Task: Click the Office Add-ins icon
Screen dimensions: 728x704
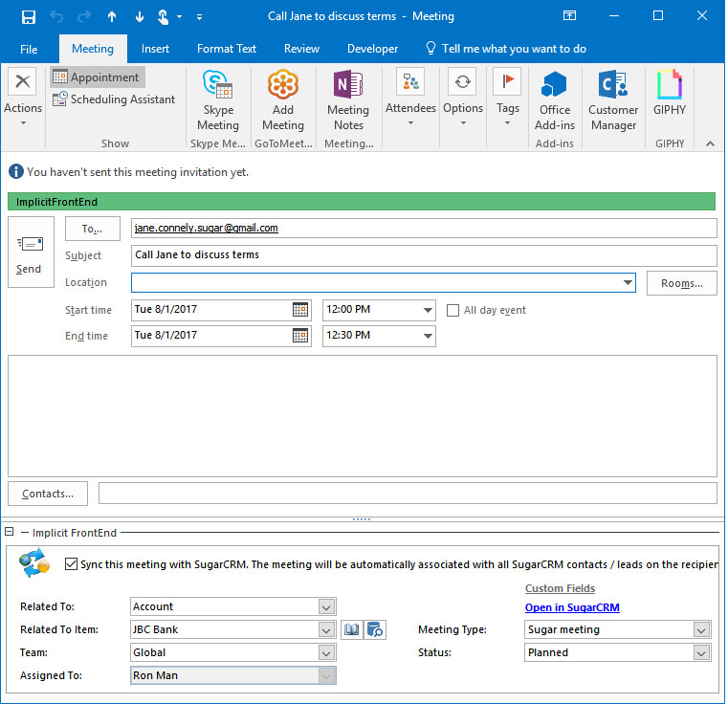Action: click(x=554, y=100)
